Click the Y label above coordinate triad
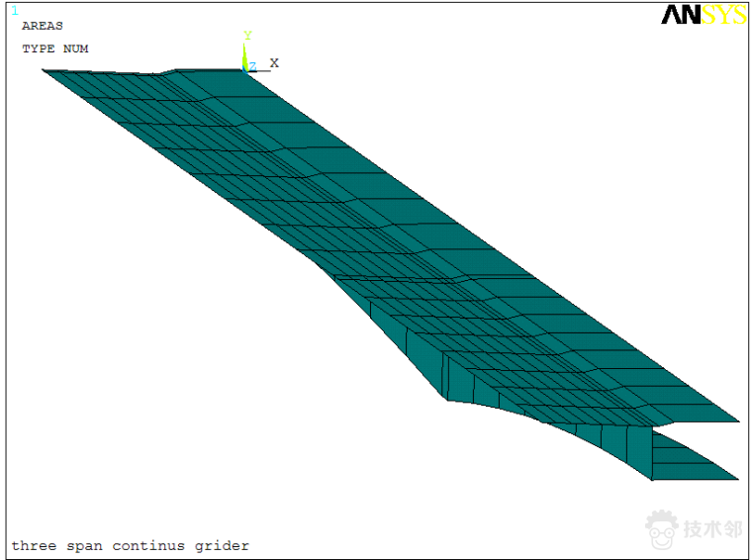The height and width of the screenshot is (560, 752). point(247,36)
